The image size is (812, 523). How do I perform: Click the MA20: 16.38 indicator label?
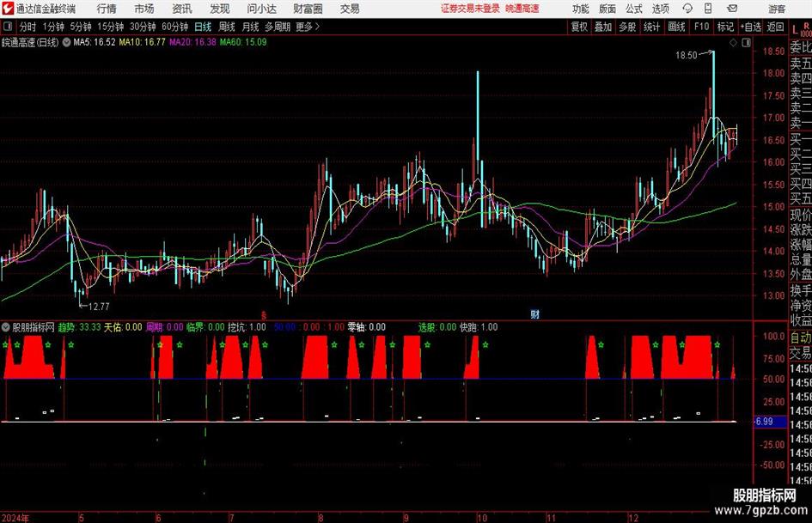[192, 42]
